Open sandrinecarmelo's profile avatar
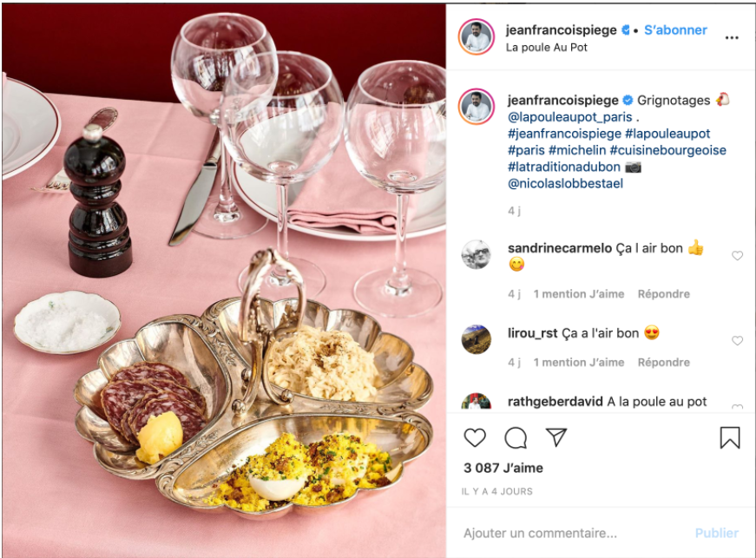 [x=476, y=254]
